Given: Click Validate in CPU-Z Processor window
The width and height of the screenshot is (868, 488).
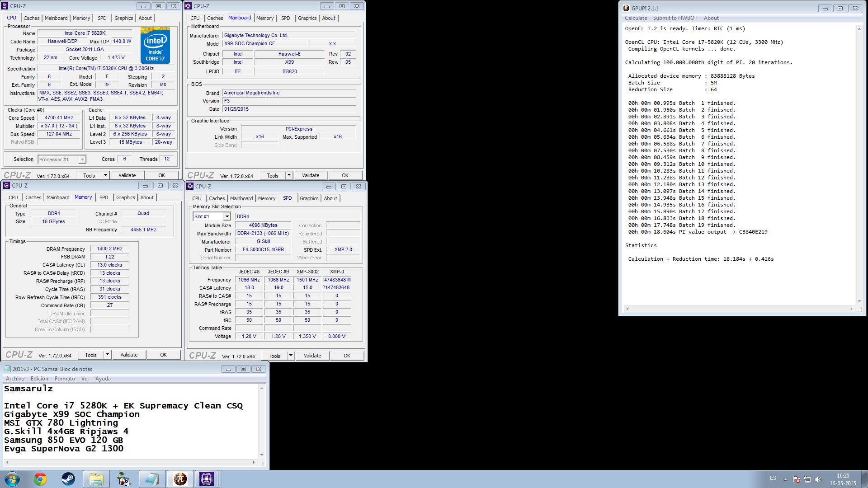Looking at the screenshot, I should coord(127,175).
